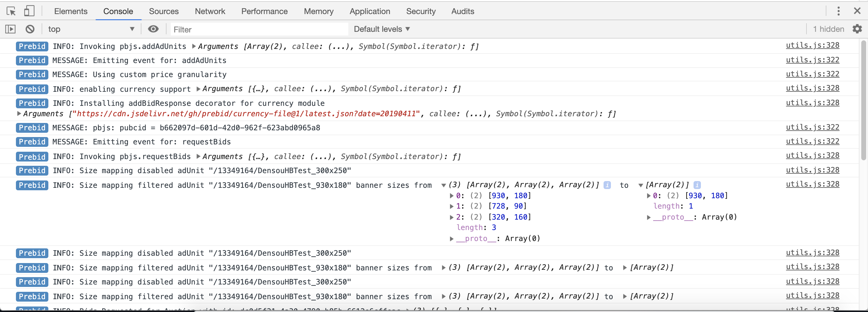Click the info icon beside filtered sizes array

(607, 185)
